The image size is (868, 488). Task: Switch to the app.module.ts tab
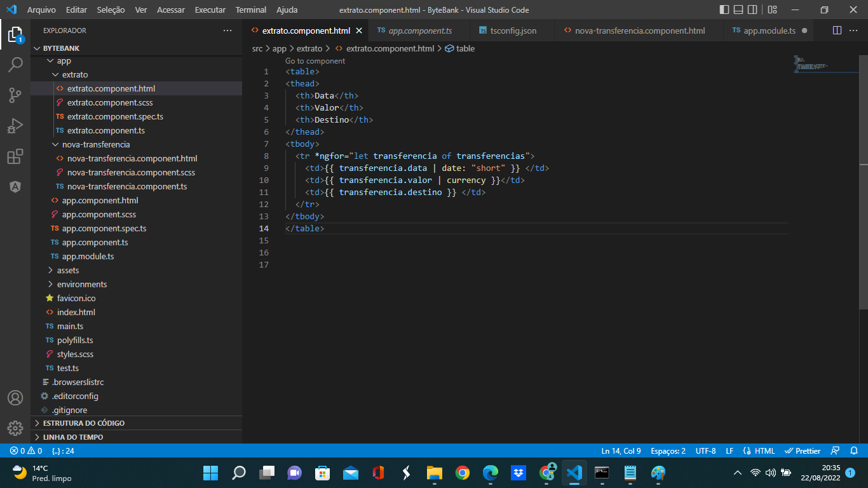(x=769, y=30)
